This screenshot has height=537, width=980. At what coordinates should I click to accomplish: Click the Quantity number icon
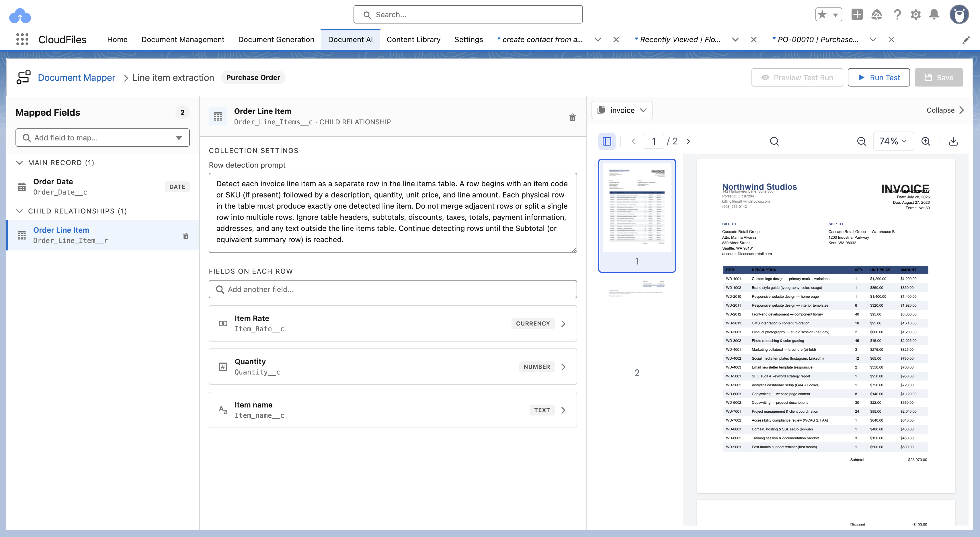pos(223,367)
